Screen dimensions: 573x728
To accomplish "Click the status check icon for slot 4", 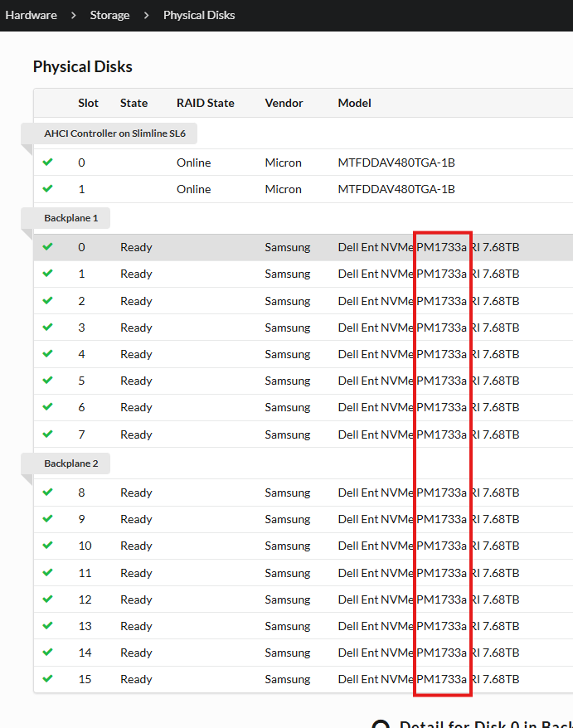I will [x=47, y=353].
